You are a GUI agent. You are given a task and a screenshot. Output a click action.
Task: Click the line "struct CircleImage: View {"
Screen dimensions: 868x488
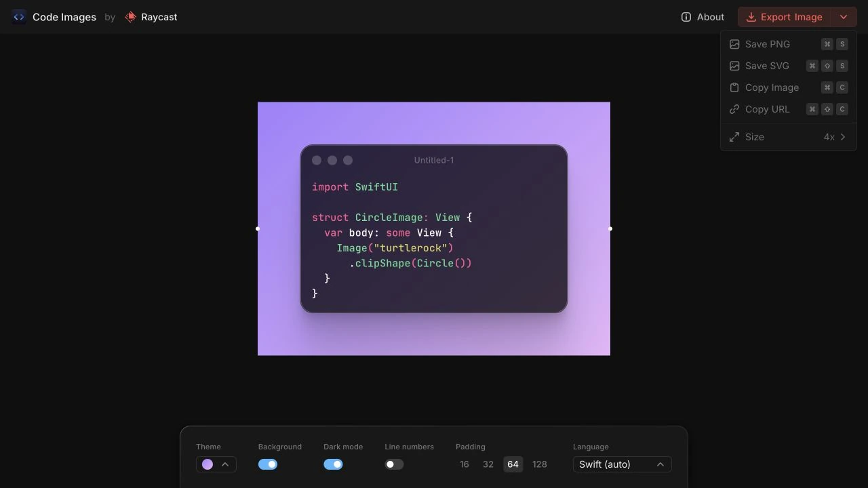pyautogui.click(x=392, y=218)
